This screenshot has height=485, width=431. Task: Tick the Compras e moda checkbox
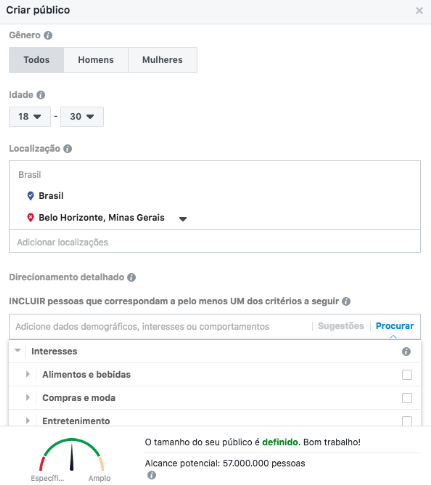(407, 398)
